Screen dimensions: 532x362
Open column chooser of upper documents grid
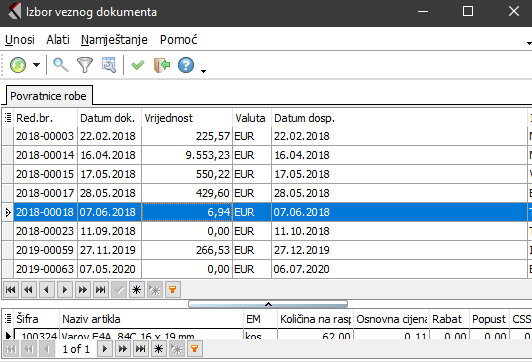point(8,118)
